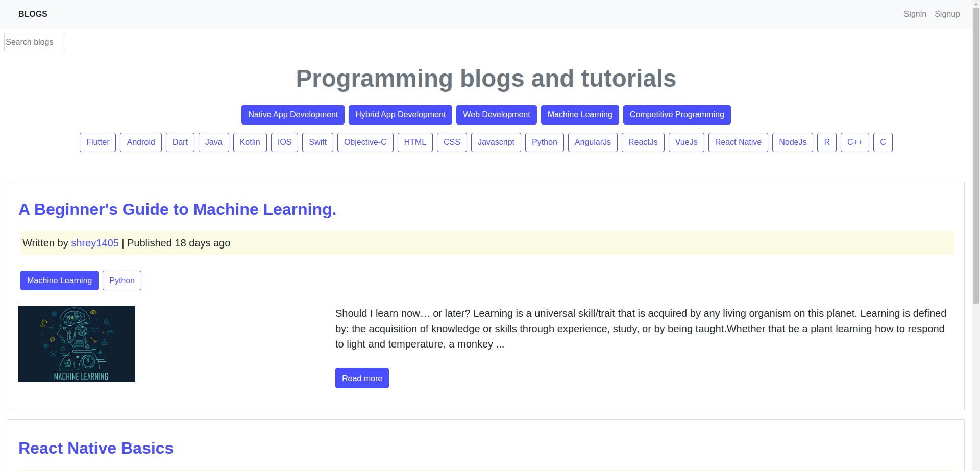
Task: Filter by Native App Development
Action: [x=293, y=115]
